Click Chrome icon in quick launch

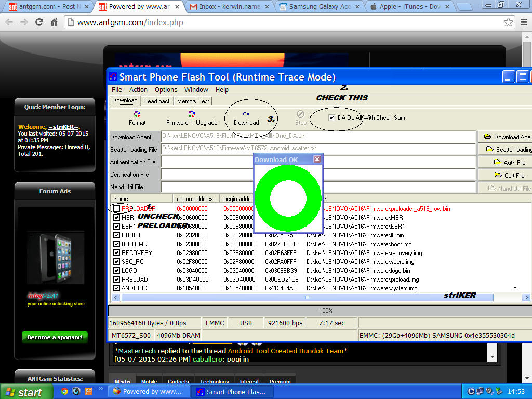click(64, 391)
